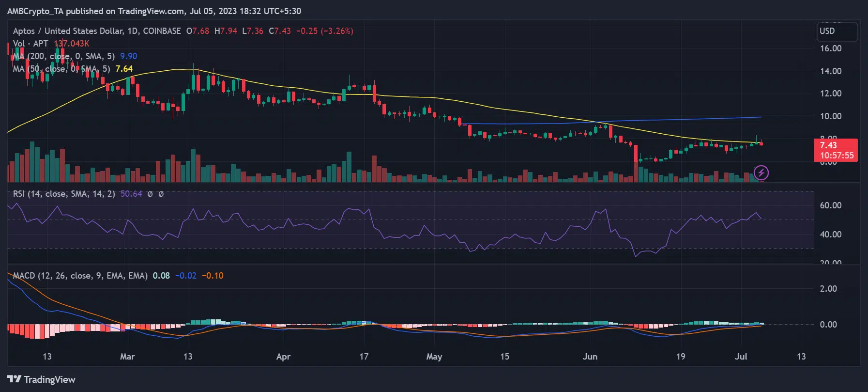Click the Apr date label on time axis

[x=283, y=357]
